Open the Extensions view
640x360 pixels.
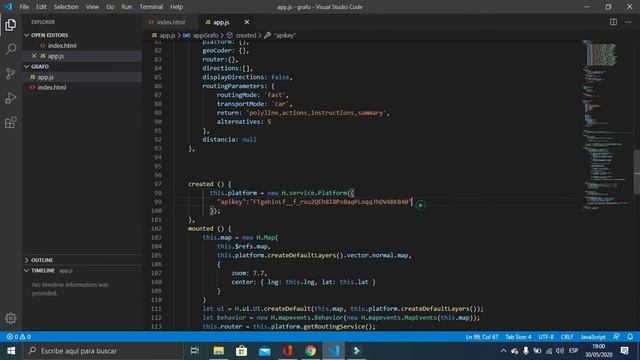11,122
